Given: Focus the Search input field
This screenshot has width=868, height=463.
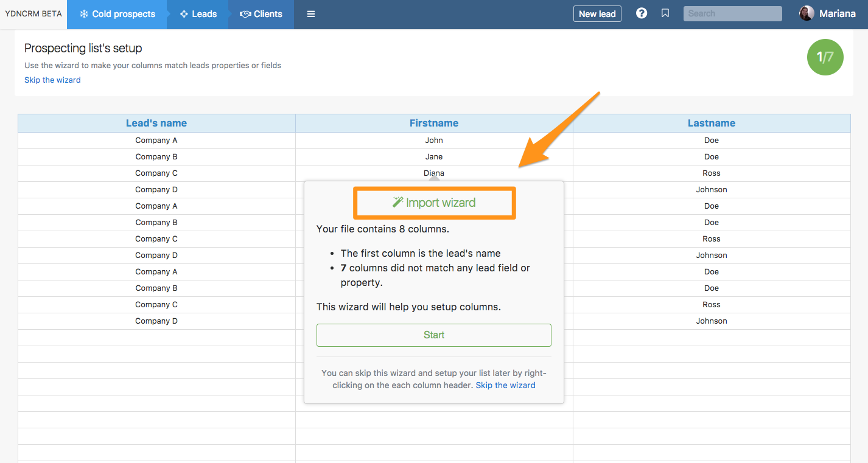Looking at the screenshot, I should (x=732, y=13).
